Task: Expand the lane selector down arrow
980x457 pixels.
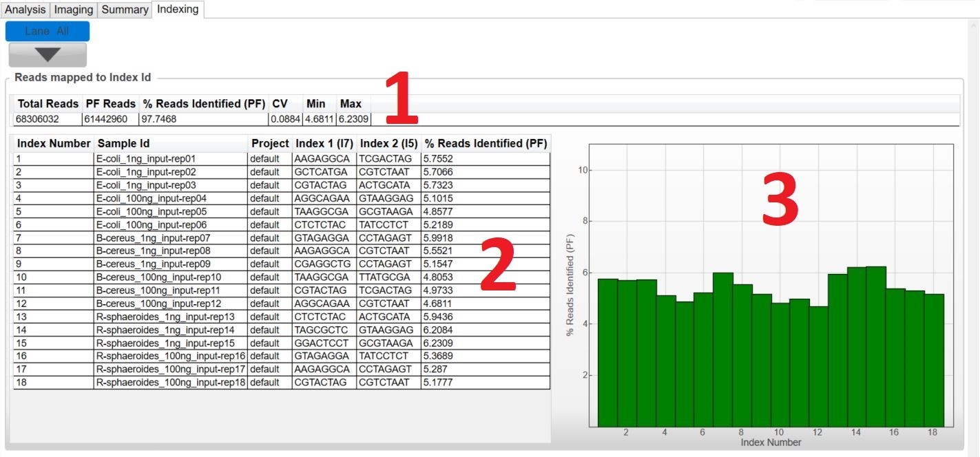Action: coord(48,54)
